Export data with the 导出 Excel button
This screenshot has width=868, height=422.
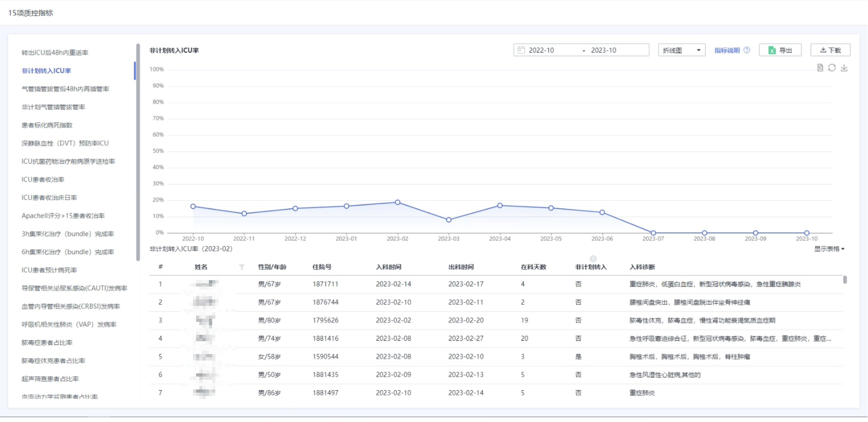[x=780, y=50]
